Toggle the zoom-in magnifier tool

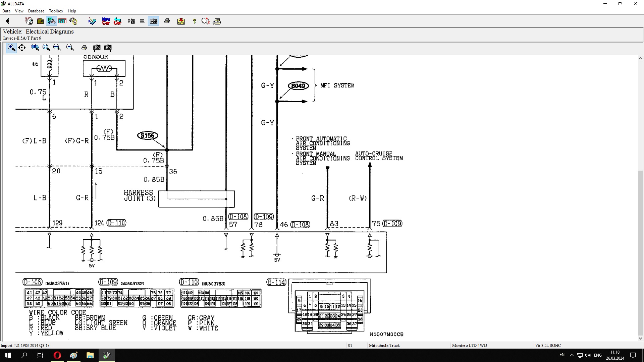11,48
